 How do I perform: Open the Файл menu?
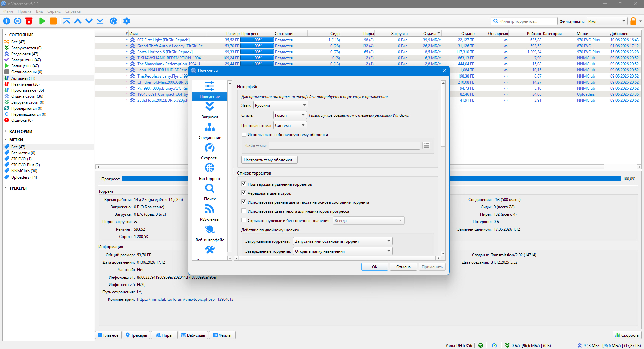[8, 11]
